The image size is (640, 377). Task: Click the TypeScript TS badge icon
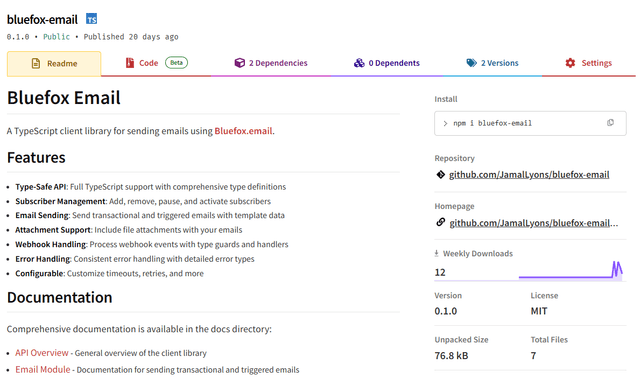91,19
